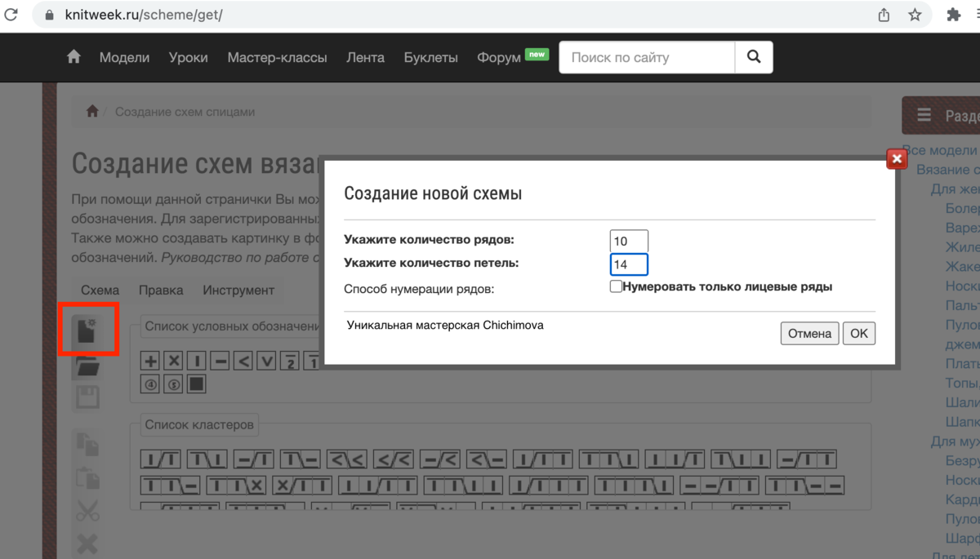980x559 pixels.
Task: Select the filled black square symbol
Action: pyautogui.click(x=197, y=384)
